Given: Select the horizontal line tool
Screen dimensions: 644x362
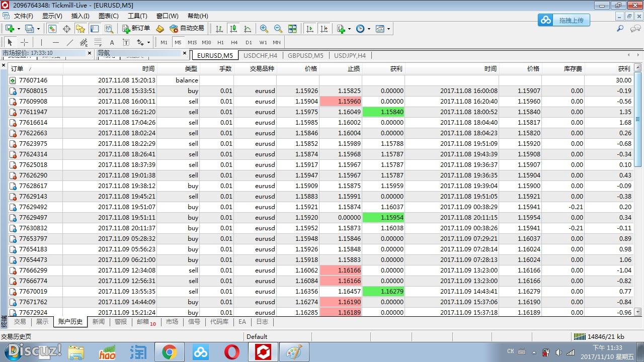Looking at the screenshot, I should tap(55, 42).
